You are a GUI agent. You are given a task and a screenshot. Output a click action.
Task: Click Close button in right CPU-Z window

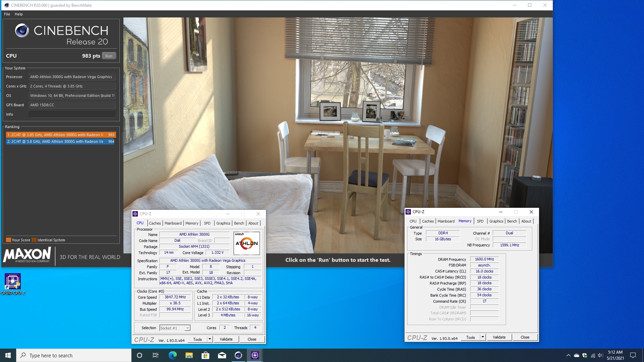(x=525, y=337)
